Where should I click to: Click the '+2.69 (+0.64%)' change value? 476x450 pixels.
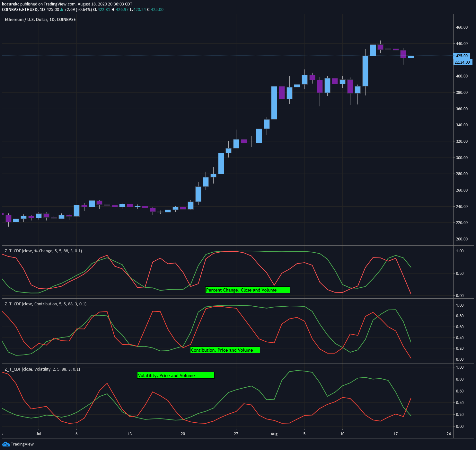(x=78, y=10)
